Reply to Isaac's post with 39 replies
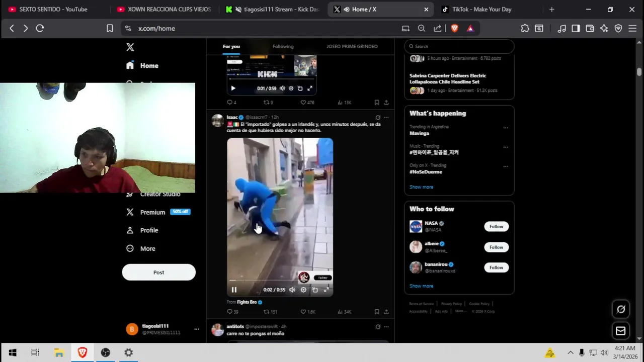Screen dimensions: 644x362 [x=232, y=312]
